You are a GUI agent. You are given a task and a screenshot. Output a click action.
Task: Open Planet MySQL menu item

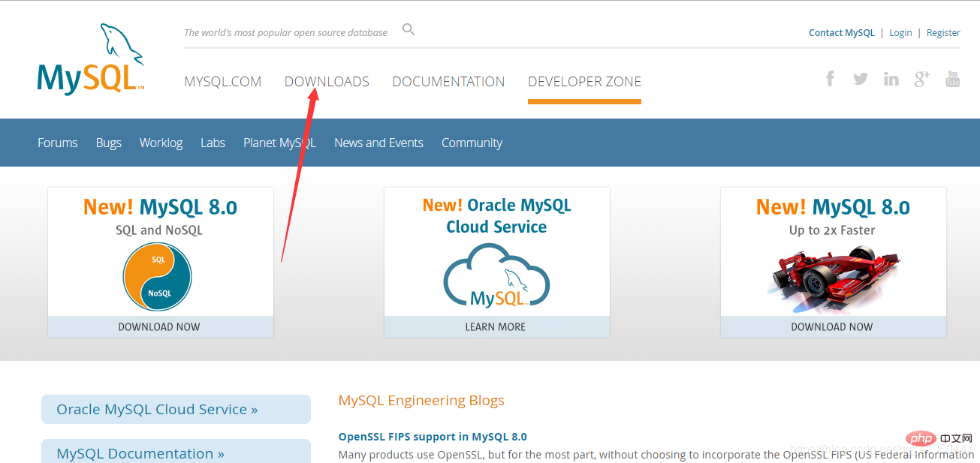click(x=279, y=143)
